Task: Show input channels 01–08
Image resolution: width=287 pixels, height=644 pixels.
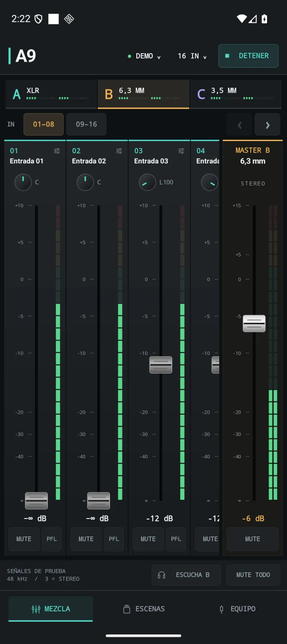Action: pyautogui.click(x=43, y=124)
